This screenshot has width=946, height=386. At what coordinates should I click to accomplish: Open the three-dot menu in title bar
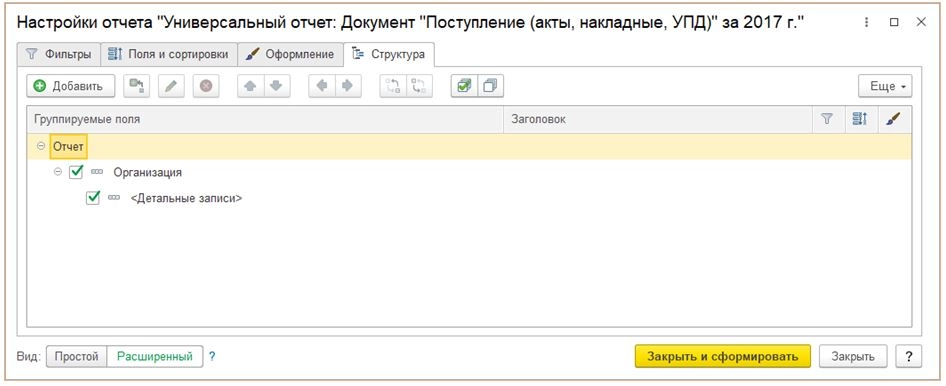click(x=867, y=22)
